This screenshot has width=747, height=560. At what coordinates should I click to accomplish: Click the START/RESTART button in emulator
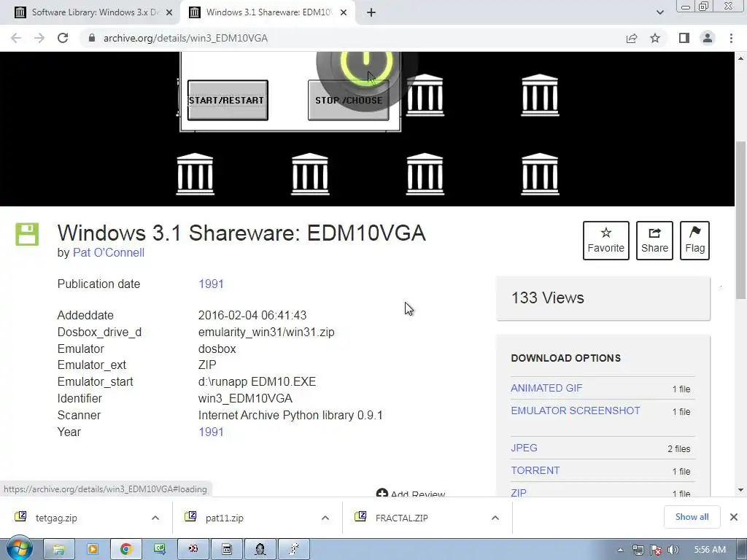[228, 100]
